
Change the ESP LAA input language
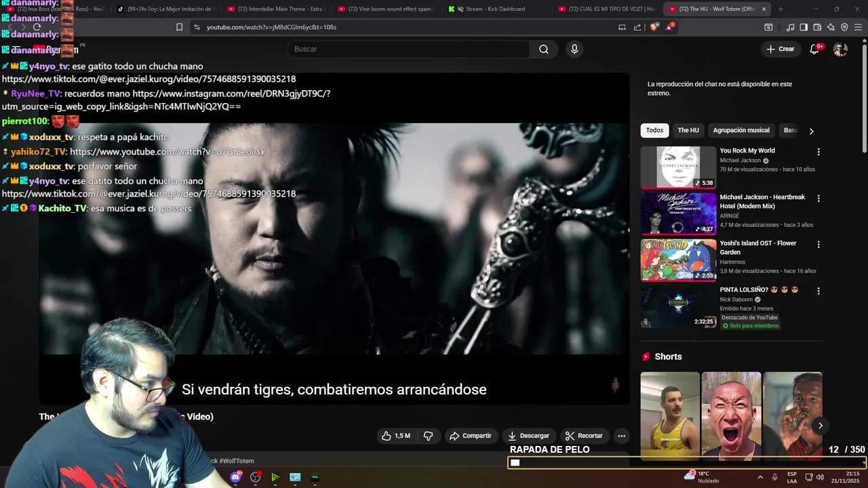pyautogui.click(x=792, y=477)
